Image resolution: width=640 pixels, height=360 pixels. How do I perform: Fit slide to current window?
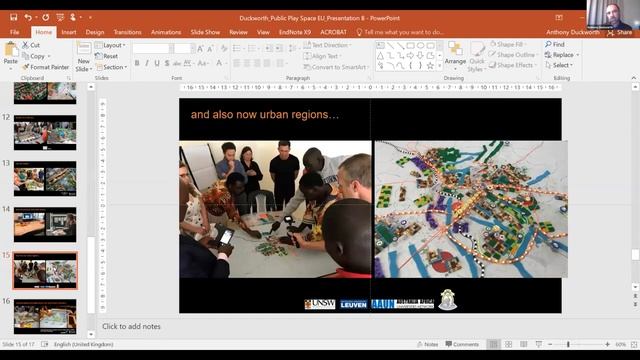634,344
